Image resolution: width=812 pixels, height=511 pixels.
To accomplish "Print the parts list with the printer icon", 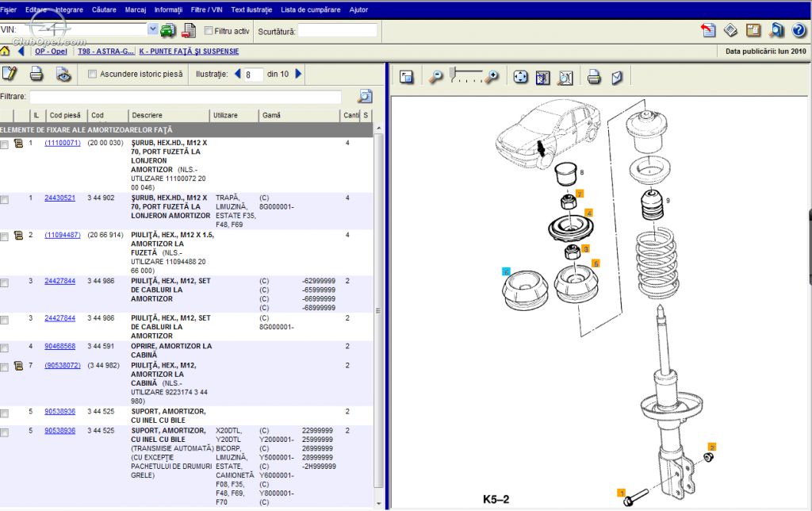I will [x=36, y=74].
